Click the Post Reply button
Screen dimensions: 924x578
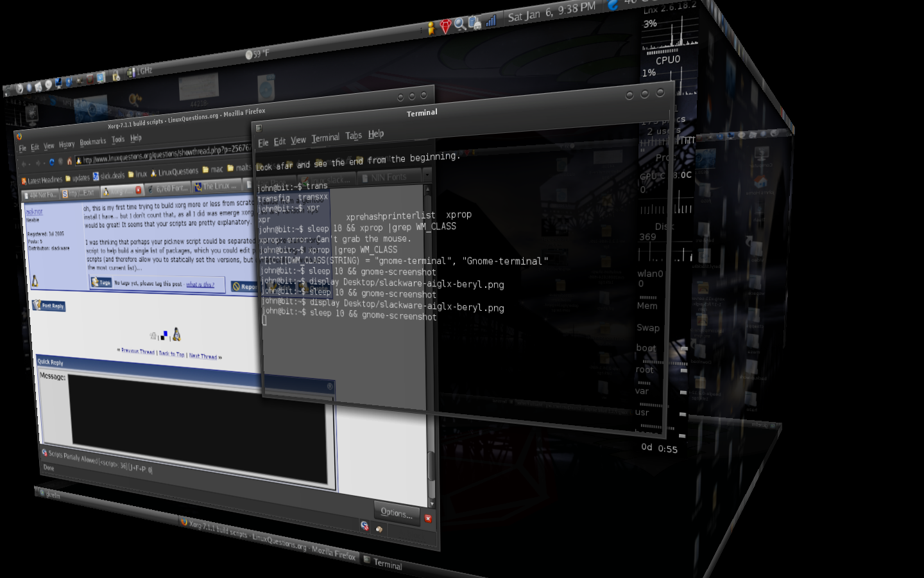[x=49, y=306]
